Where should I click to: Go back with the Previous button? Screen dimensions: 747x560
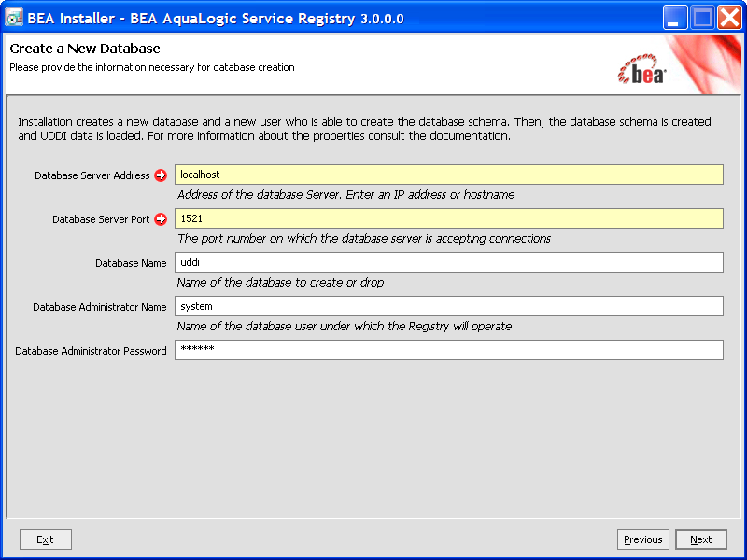click(643, 539)
